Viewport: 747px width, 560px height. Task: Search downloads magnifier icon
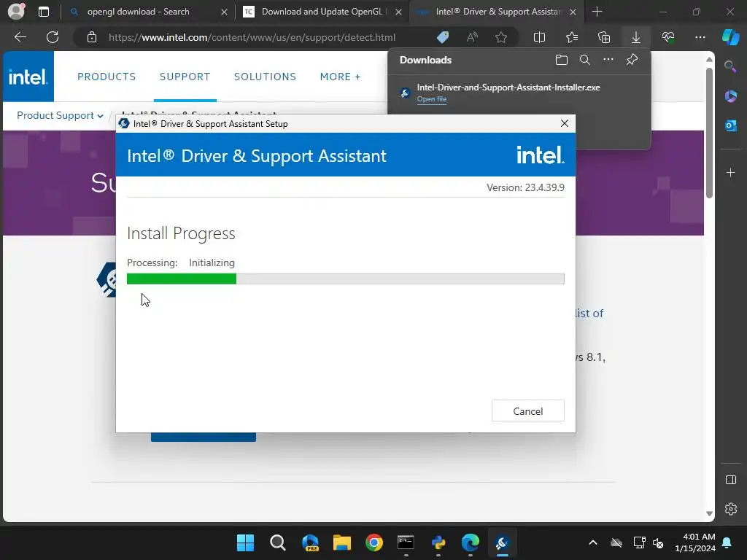585,60
